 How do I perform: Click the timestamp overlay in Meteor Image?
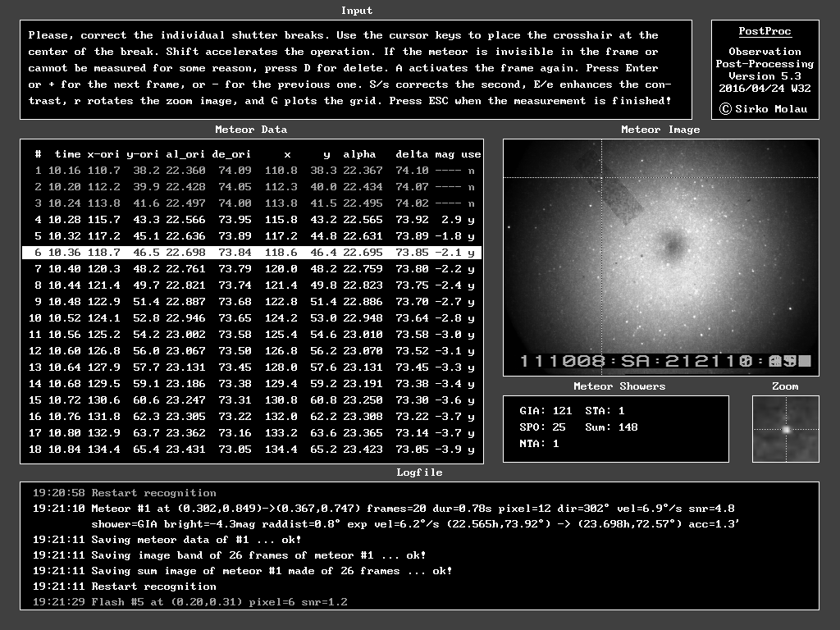pos(664,361)
